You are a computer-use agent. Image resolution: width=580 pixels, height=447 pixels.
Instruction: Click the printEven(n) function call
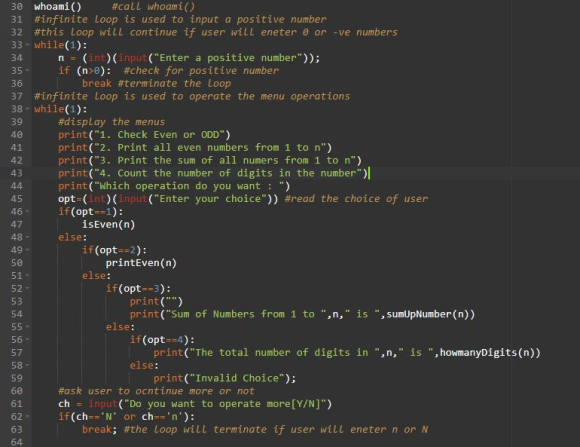tap(141, 263)
